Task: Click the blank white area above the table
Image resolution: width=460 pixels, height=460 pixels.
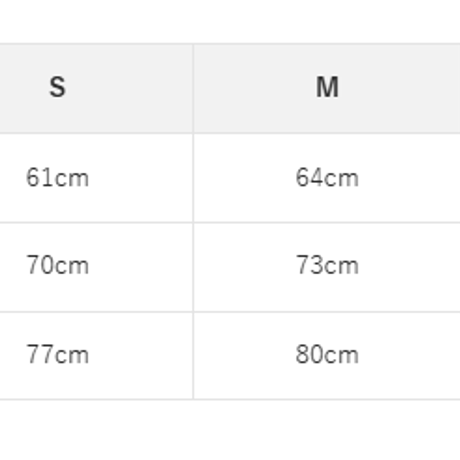Action: coord(230,21)
